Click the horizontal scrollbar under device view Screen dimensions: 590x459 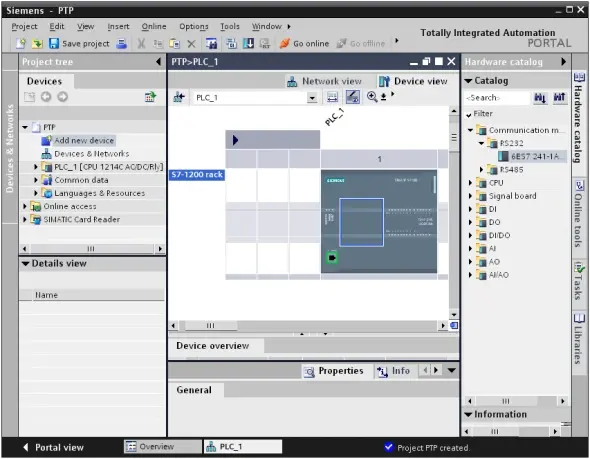(x=308, y=325)
